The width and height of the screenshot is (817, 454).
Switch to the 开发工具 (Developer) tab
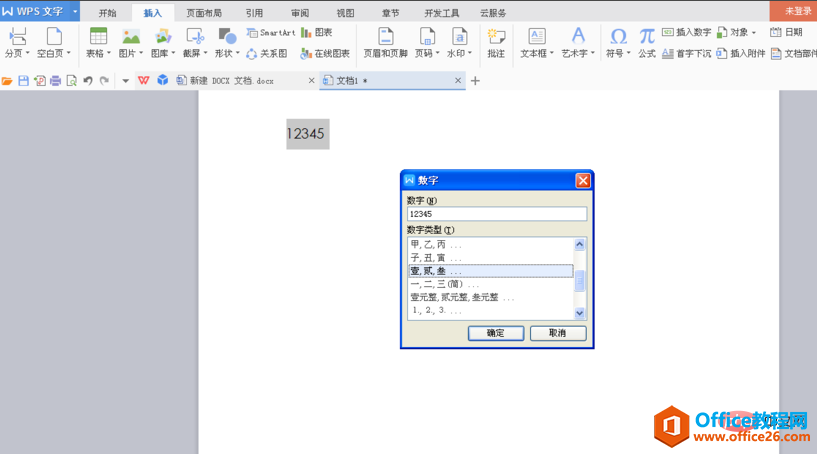pyautogui.click(x=441, y=13)
